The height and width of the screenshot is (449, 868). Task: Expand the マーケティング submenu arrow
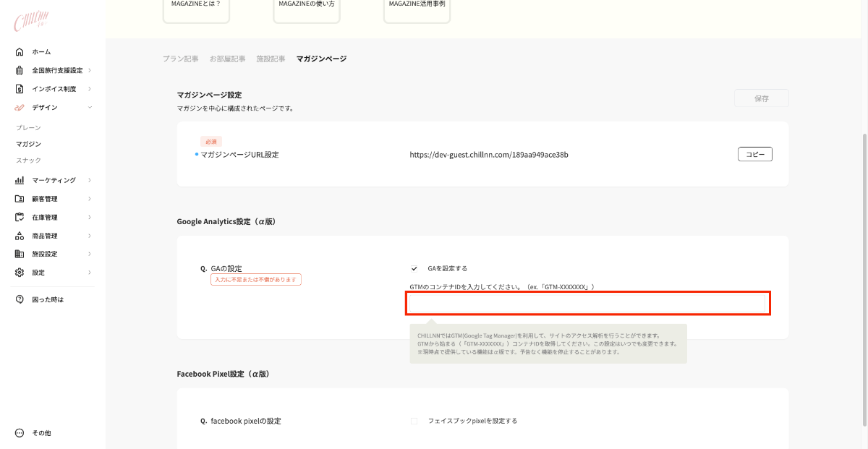click(90, 180)
